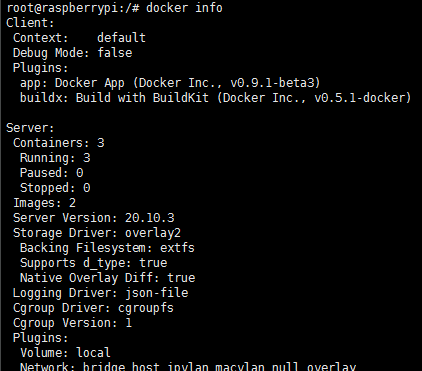Screen dimensions: 422x371
Task: Click the 'Volume: local' plugin line
Action: (x=65, y=353)
